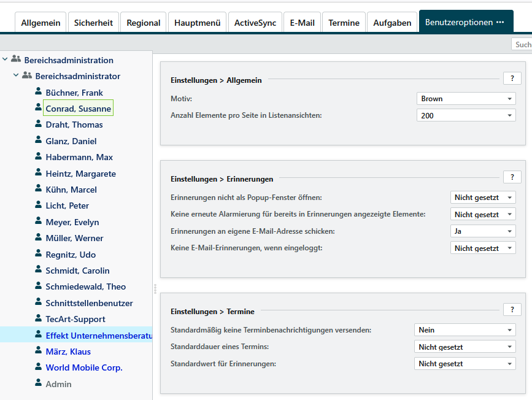Collapse the Bereichsadministrator subgroup
Viewport: 532px width, 400px height.
pos(17,76)
